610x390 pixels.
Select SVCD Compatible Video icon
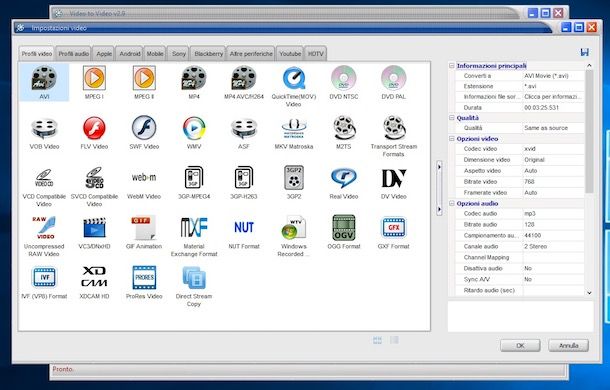pyautogui.click(x=94, y=177)
